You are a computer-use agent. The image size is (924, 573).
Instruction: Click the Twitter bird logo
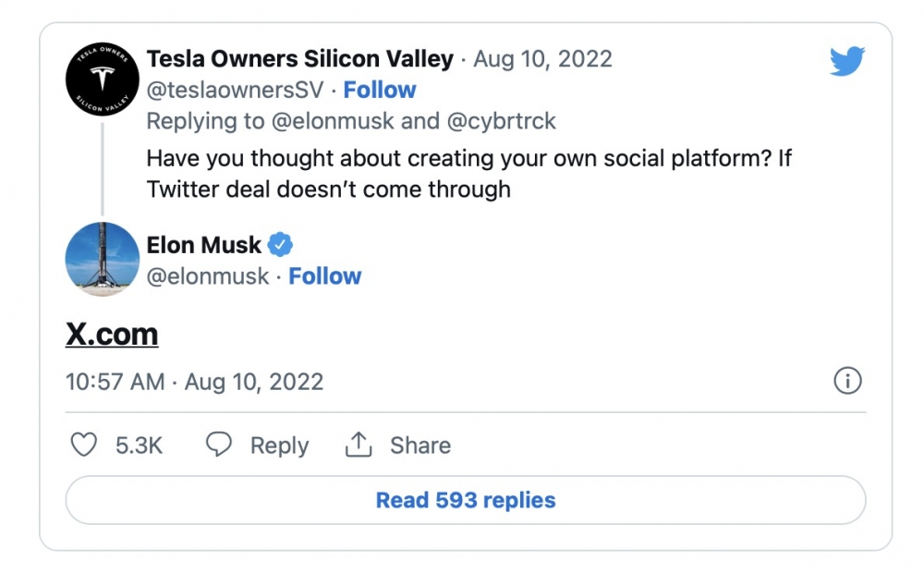846,62
